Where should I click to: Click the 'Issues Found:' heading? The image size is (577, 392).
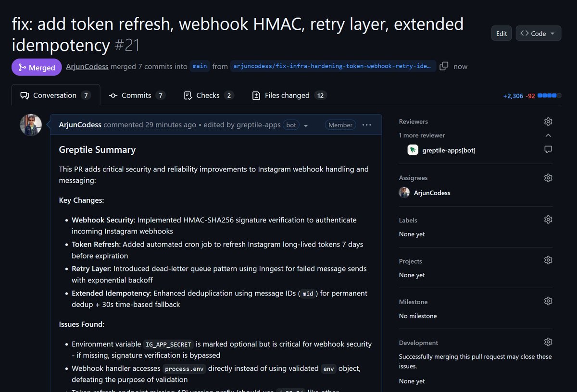[x=82, y=324]
